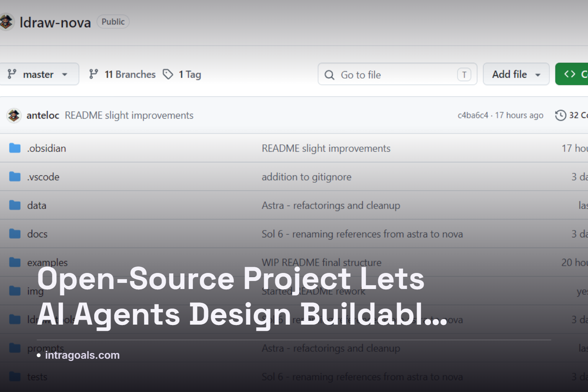This screenshot has height=392, width=588.
Task: Click the data folder icon
Action: (15, 205)
